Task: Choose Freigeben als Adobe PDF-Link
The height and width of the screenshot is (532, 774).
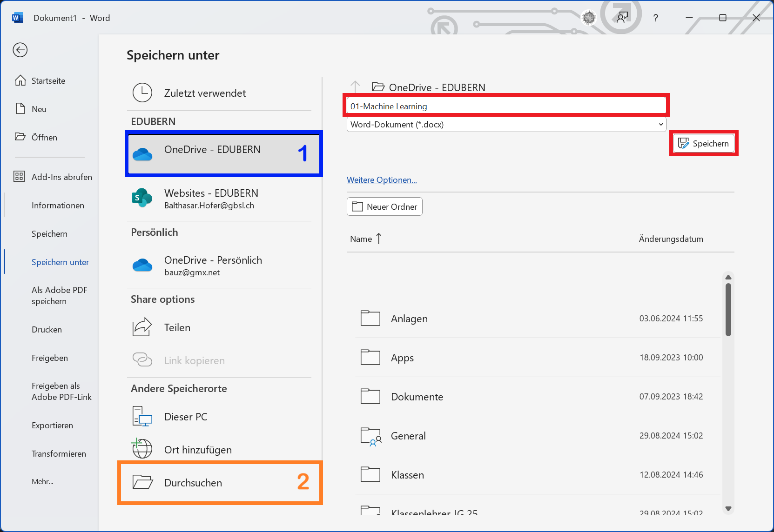Action: coord(61,391)
